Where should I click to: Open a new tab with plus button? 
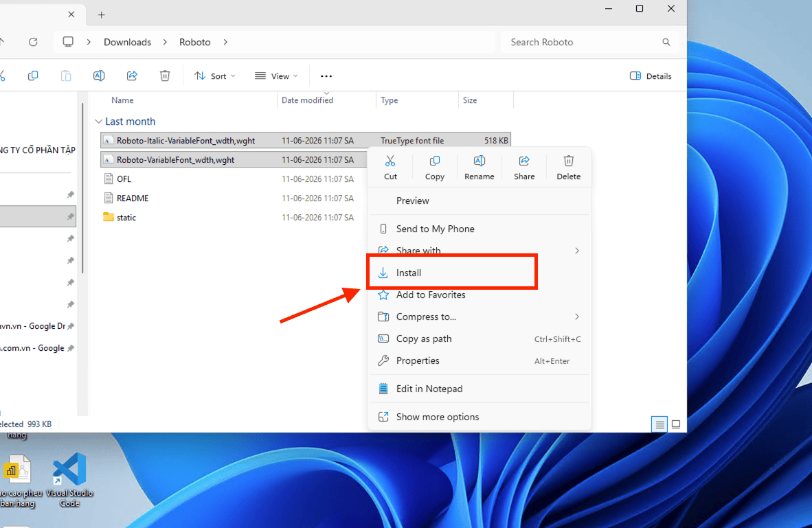click(102, 15)
